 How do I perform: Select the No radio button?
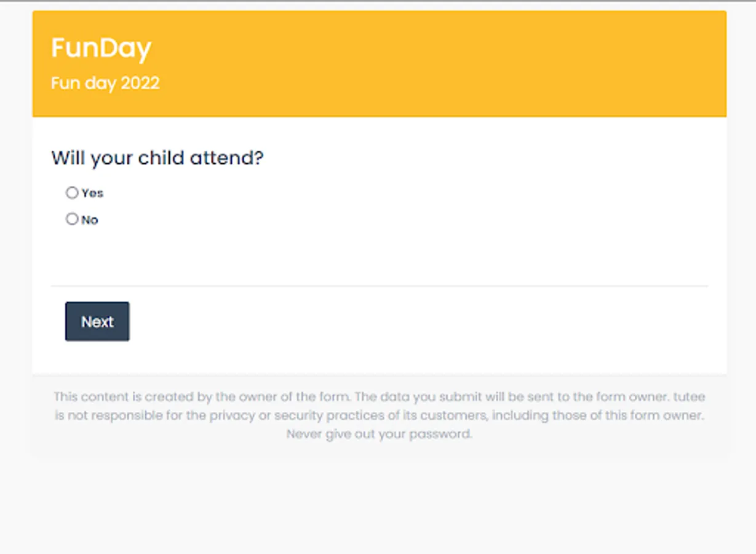tap(72, 219)
